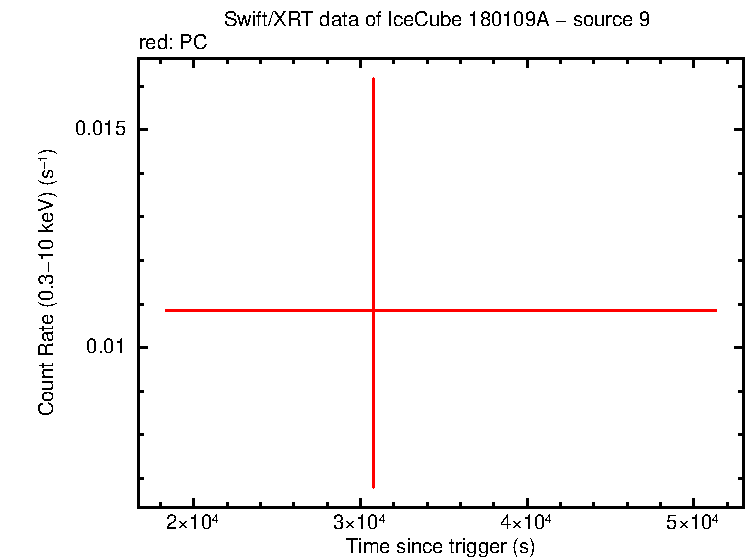Image resolution: width=746 pixels, height=558 pixels.
Task: Click the right-side axis tick mark at 0.015 level
Action: click(738, 130)
